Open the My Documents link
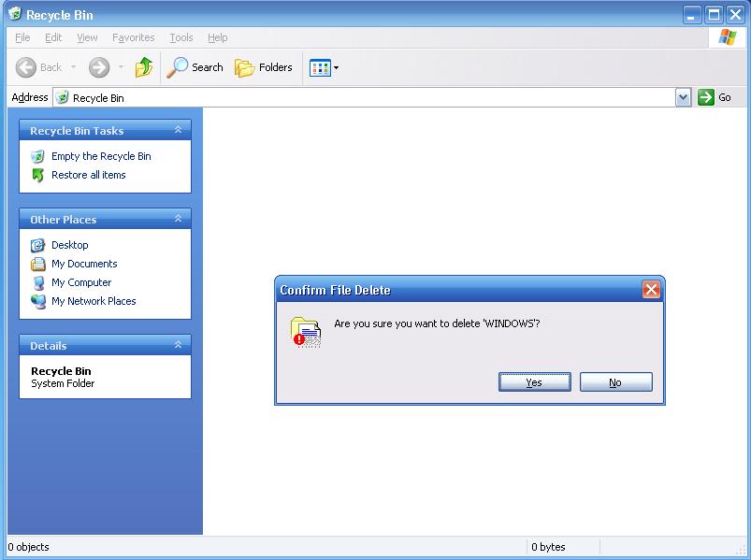 click(x=84, y=264)
